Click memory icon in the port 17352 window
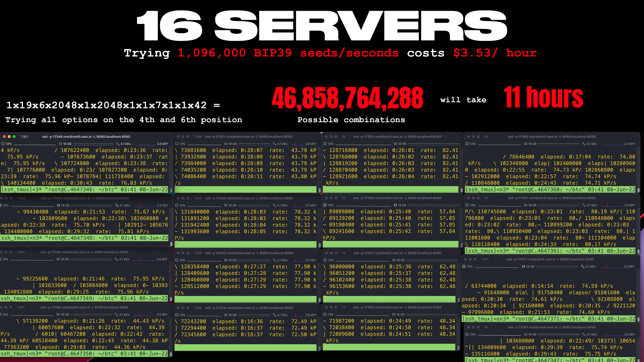The width and height of the screenshot is (644, 362). (226, 205)
